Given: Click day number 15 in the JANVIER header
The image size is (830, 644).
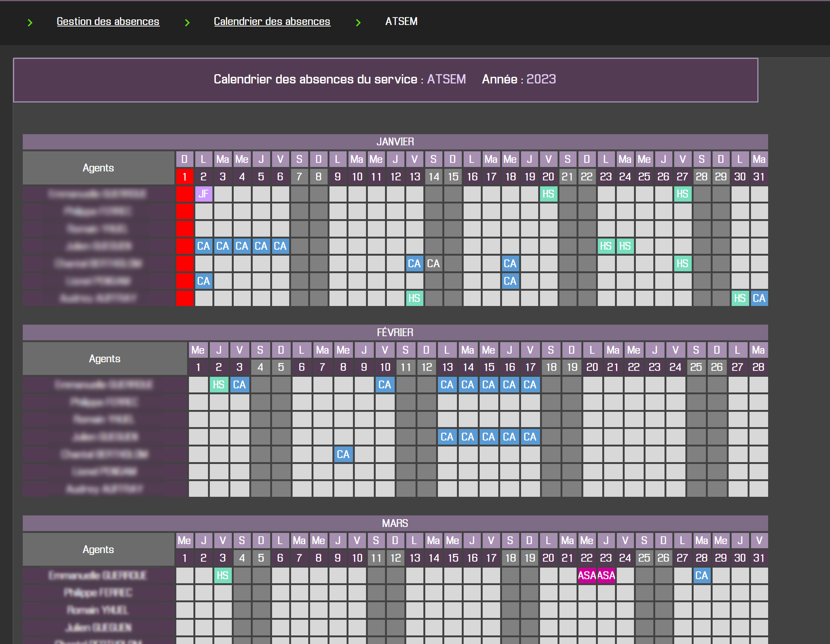Looking at the screenshot, I should coord(452,177).
